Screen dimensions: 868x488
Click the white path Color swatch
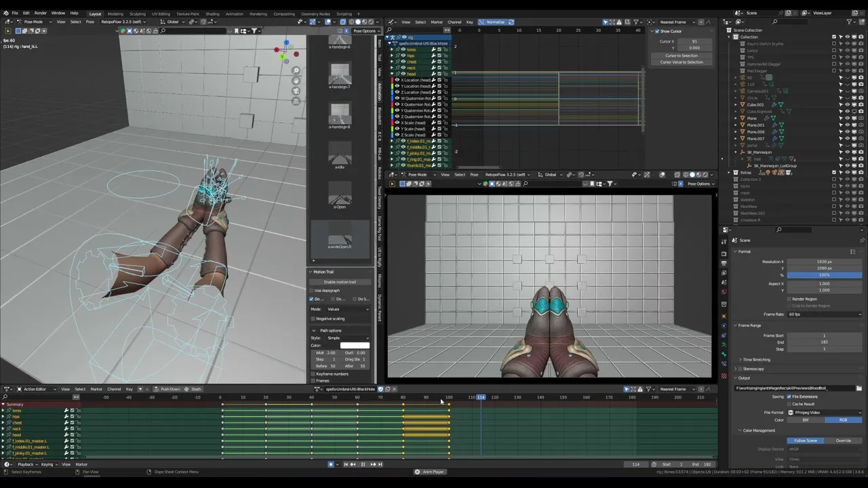pyautogui.click(x=355, y=346)
